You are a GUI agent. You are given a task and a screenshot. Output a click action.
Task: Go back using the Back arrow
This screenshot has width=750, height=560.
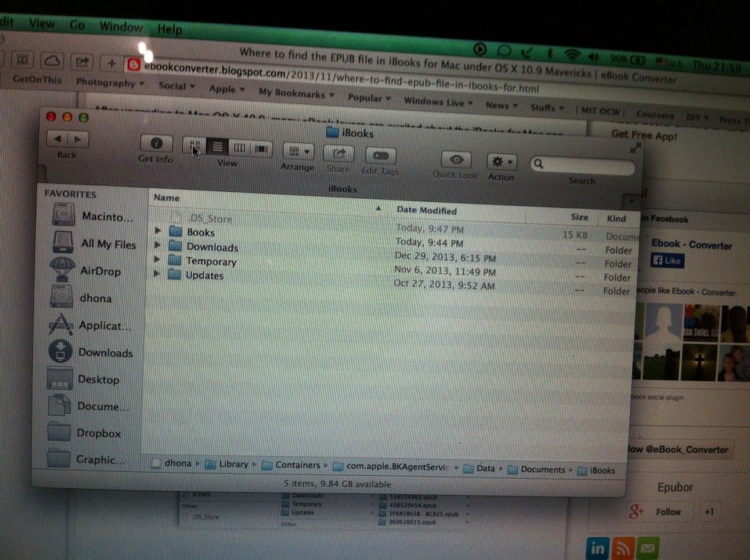coord(57,139)
